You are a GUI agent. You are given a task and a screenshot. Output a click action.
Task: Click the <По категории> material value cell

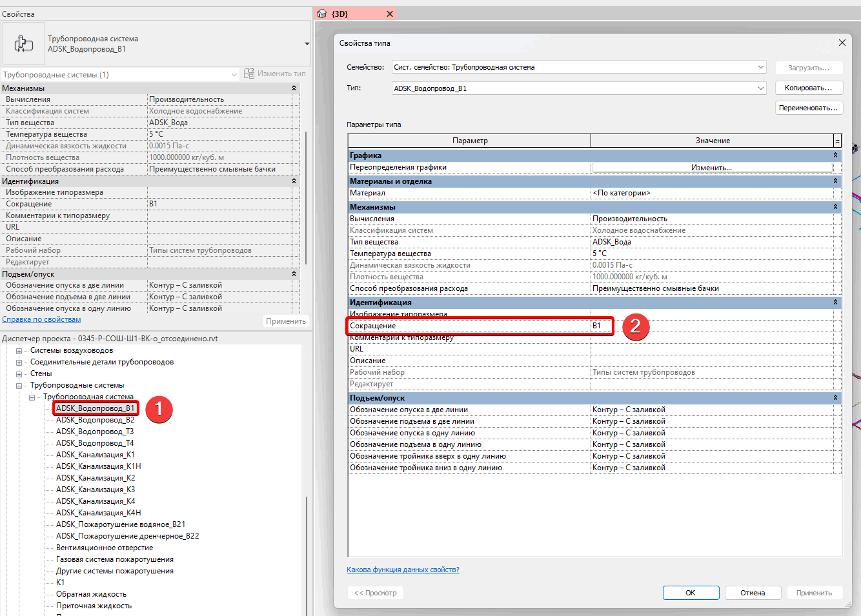click(712, 193)
